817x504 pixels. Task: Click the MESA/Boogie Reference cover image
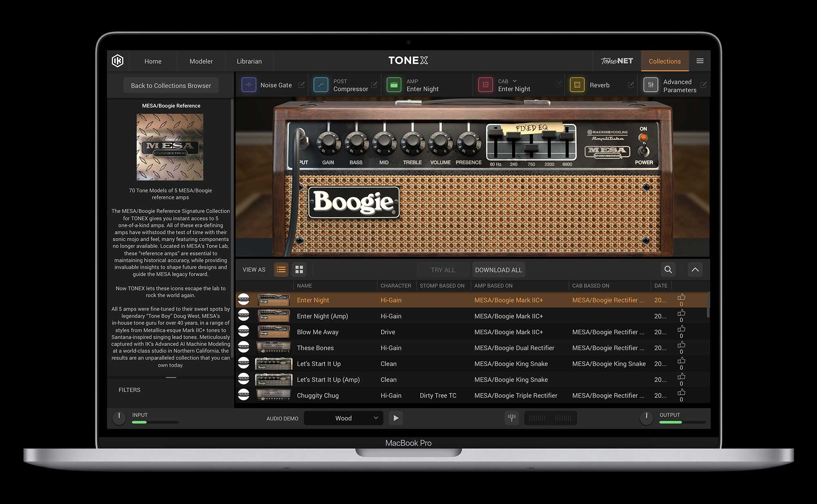170,147
